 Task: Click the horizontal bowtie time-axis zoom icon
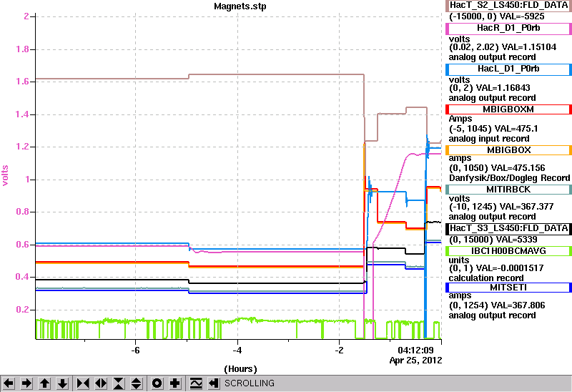83,383
